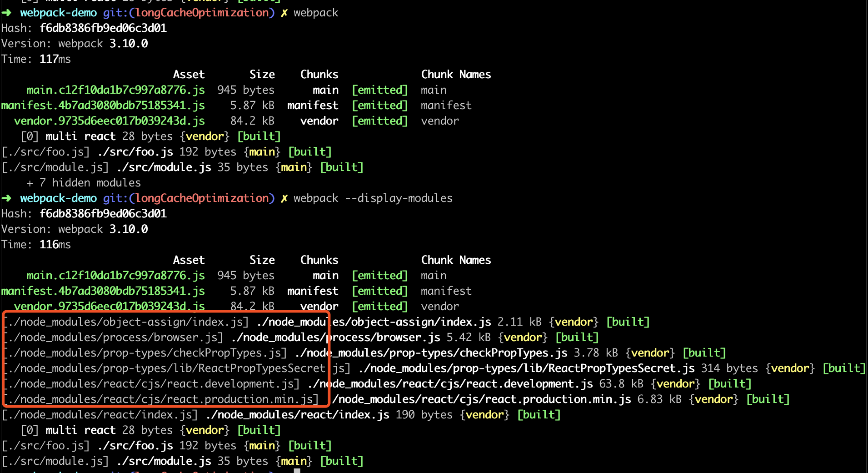Select the 'Time: 116ms' line

pyautogui.click(x=36, y=245)
